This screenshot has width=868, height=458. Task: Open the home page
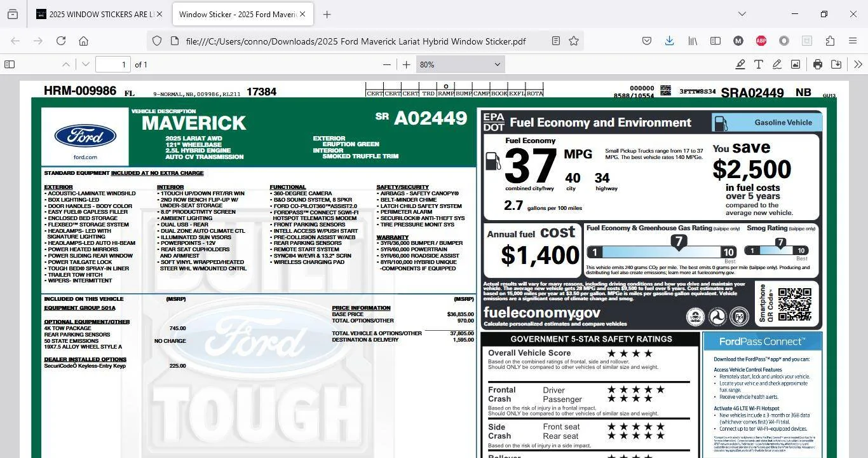[83, 41]
